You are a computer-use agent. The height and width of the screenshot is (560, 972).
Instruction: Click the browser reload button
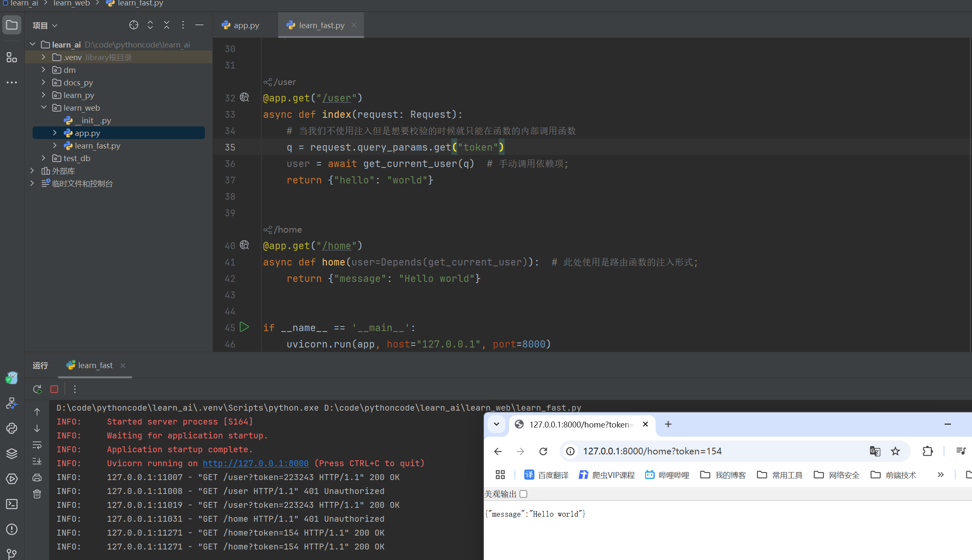point(543,451)
